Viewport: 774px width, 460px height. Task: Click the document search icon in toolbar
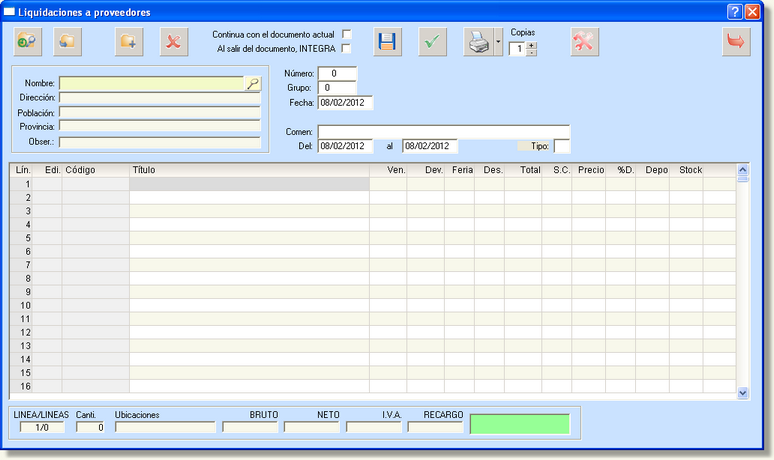click(27, 42)
